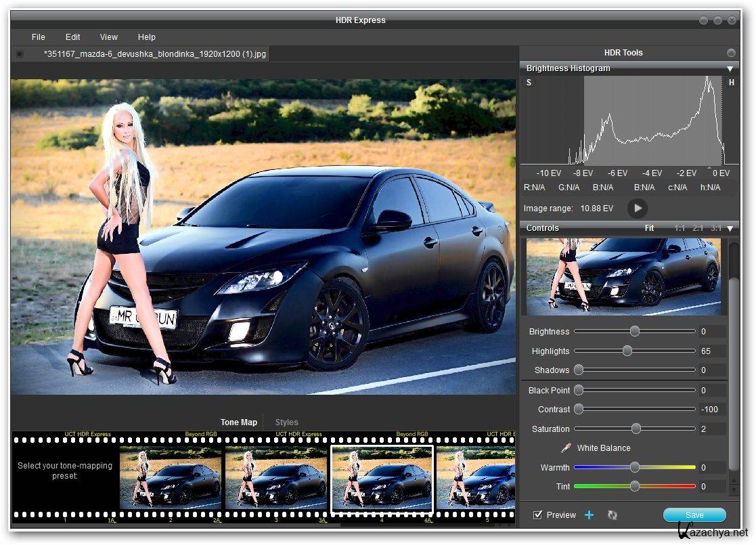Click the S shadows clipping icon on histogram
The width and height of the screenshot is (756, 545).
point(529,83)
